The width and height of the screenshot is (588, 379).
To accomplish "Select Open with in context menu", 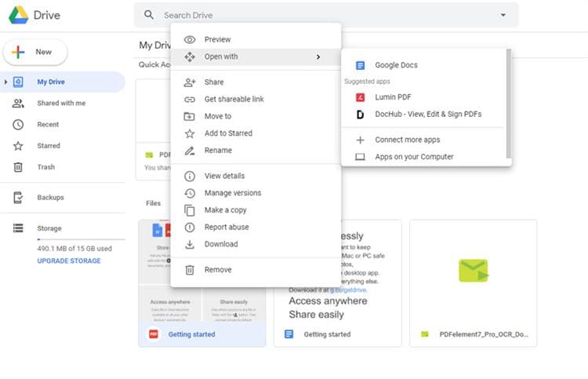I will [256, 56].
